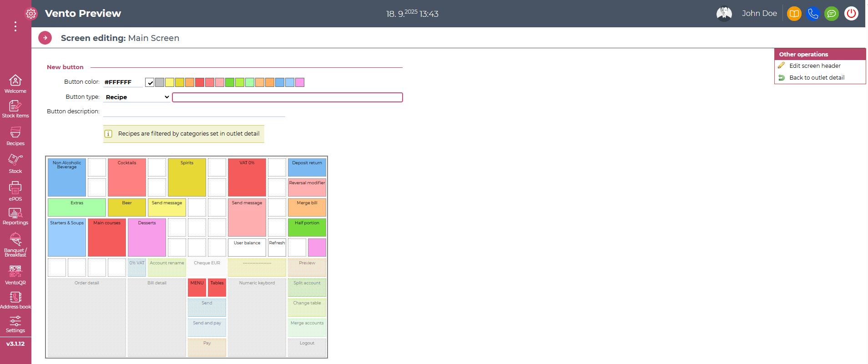The width and height of the screenshot is (868, 364).
Task: Click the info icon in the recipes notice
Action: [108, 134]
